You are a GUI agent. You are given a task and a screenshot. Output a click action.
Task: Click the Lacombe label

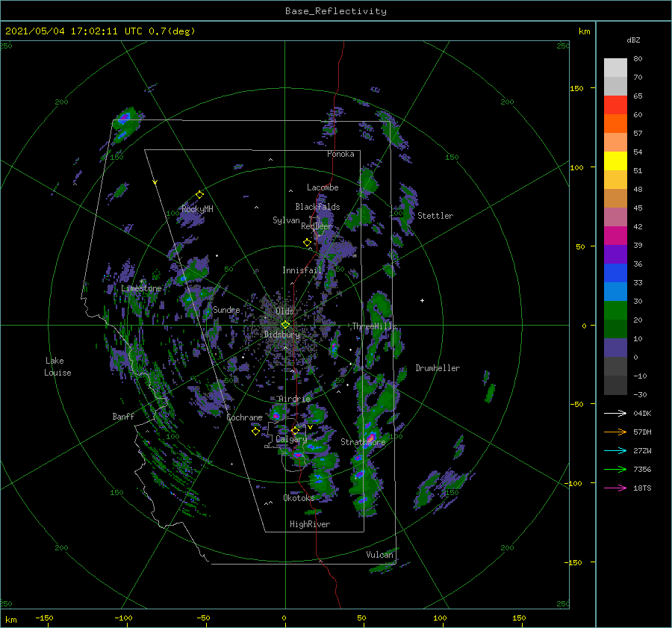(x=323, y=187)
